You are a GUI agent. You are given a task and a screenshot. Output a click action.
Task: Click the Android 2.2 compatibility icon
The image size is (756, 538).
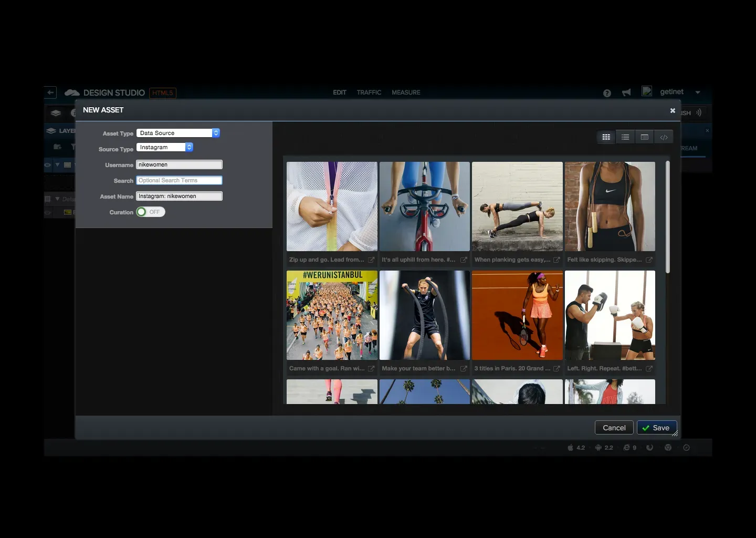pyautogui.click(x=598, y=448)
